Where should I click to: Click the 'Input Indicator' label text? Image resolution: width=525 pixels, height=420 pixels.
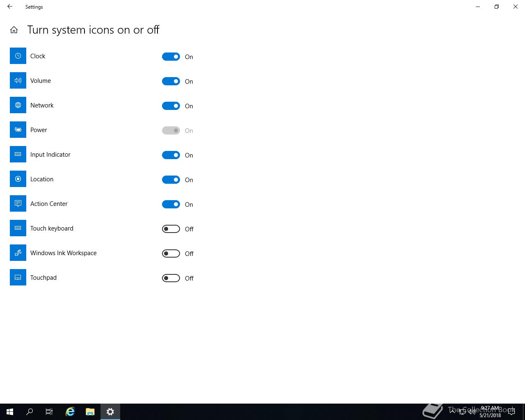click(x=50, y=155)
